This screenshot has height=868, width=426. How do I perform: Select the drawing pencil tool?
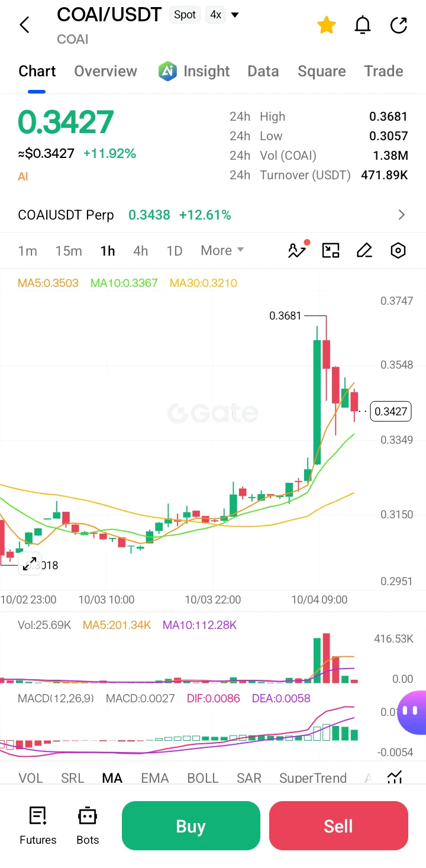(364, 250)
